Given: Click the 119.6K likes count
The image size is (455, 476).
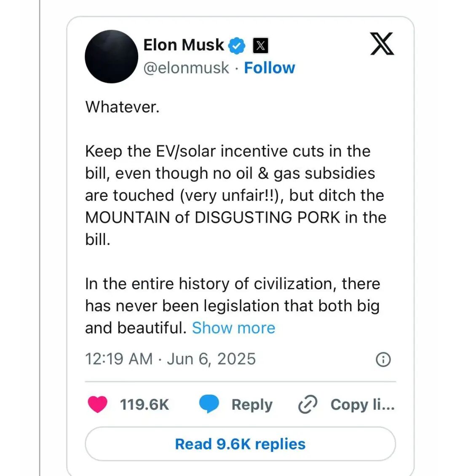Looking at the screenshot, I should click(144, 405).
